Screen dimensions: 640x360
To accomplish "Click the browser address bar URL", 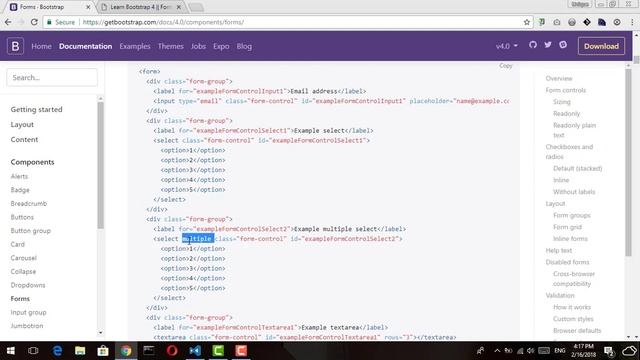I will [x=163, y=22].
